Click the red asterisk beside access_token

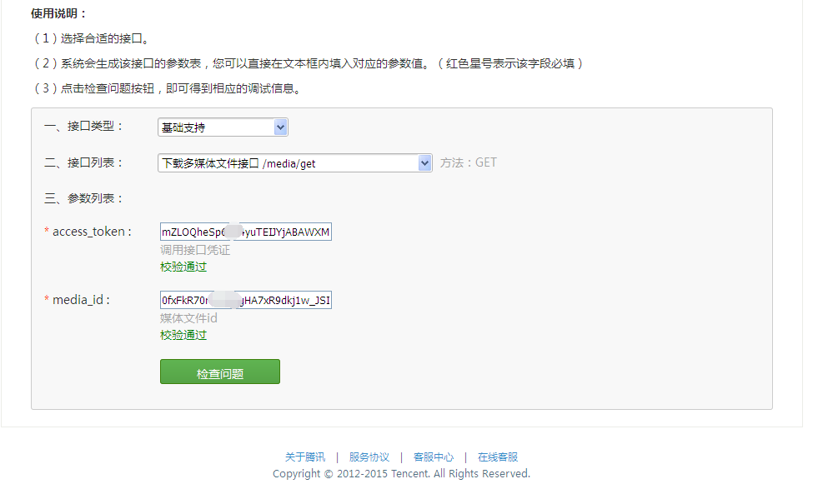[x=46, y=232]
